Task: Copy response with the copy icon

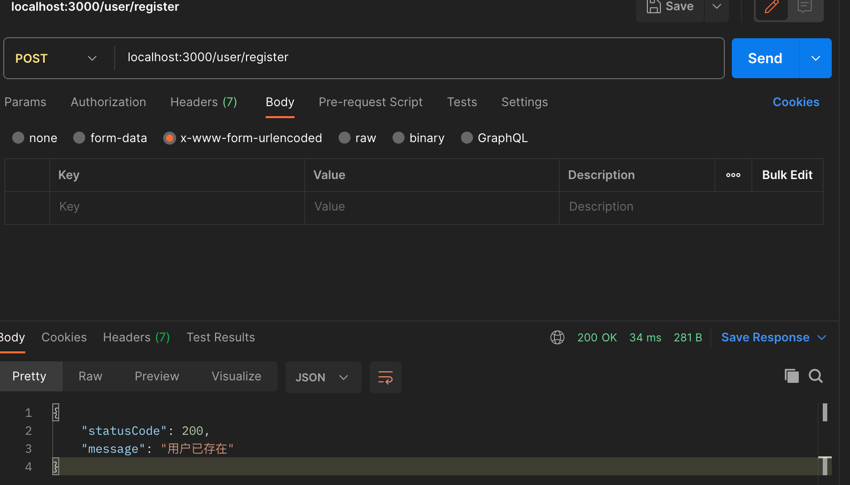Action: click(x=791, y=376)
